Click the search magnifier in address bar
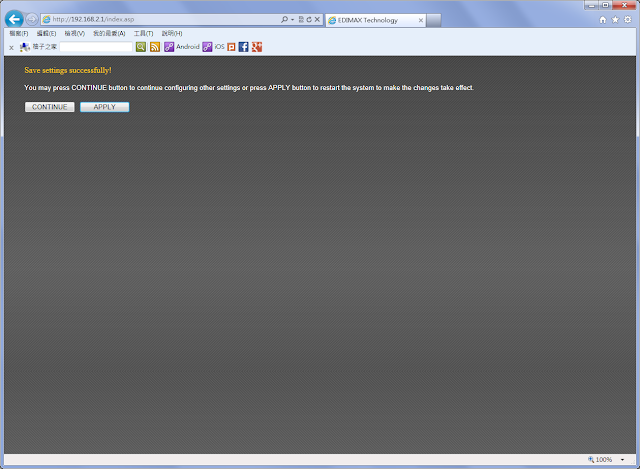This screenshot has width=640, height=469. [x=284, y=19]
